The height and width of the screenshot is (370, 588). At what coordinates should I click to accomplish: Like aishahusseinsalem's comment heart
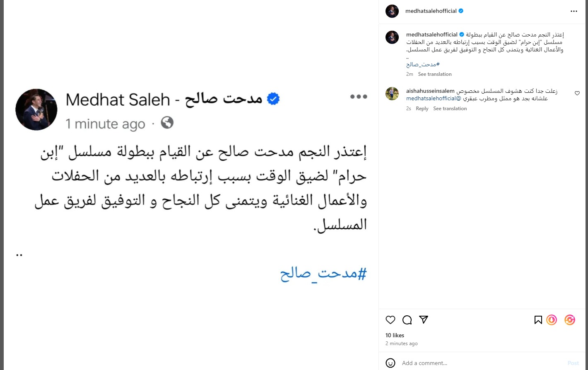(x=577, y=94)
